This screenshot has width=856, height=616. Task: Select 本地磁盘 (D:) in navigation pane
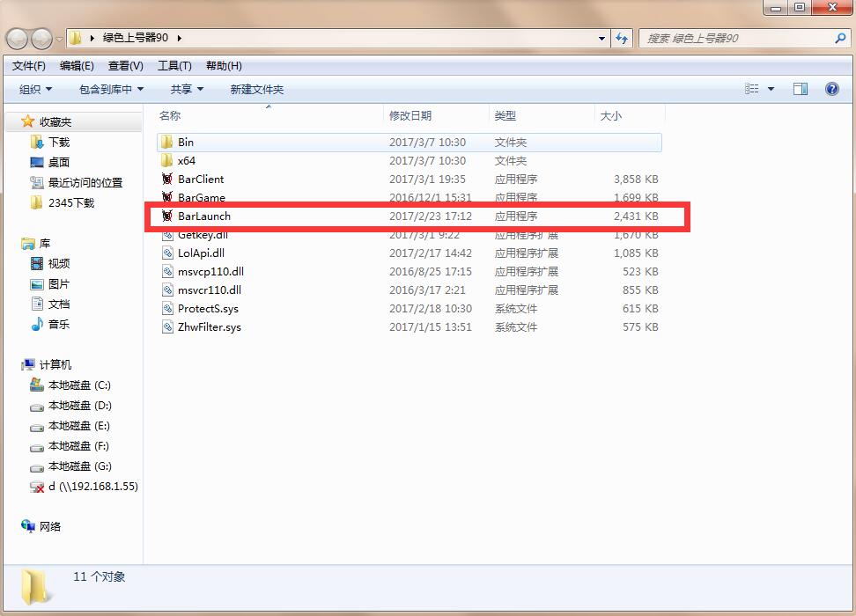pos(79,406)
